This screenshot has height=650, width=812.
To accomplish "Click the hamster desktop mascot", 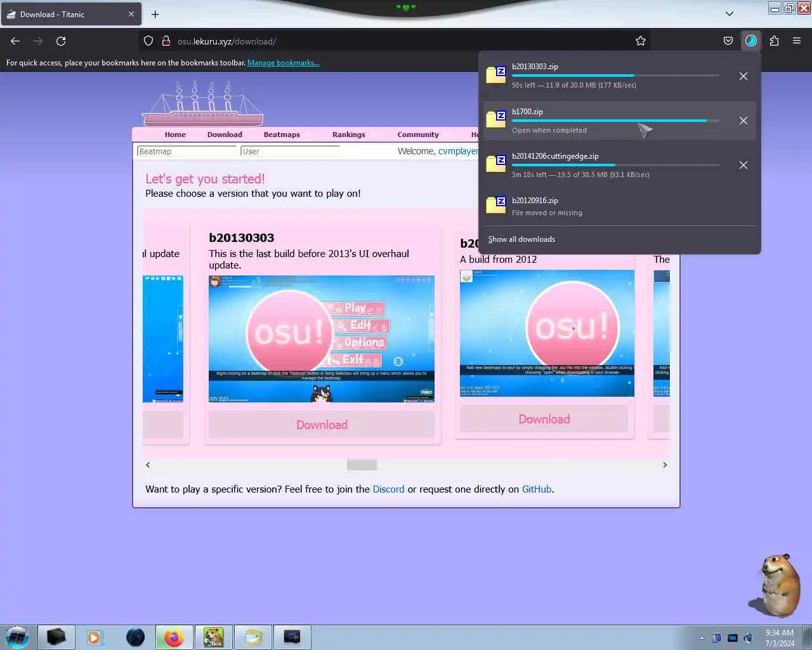I will tap(775, 585).
